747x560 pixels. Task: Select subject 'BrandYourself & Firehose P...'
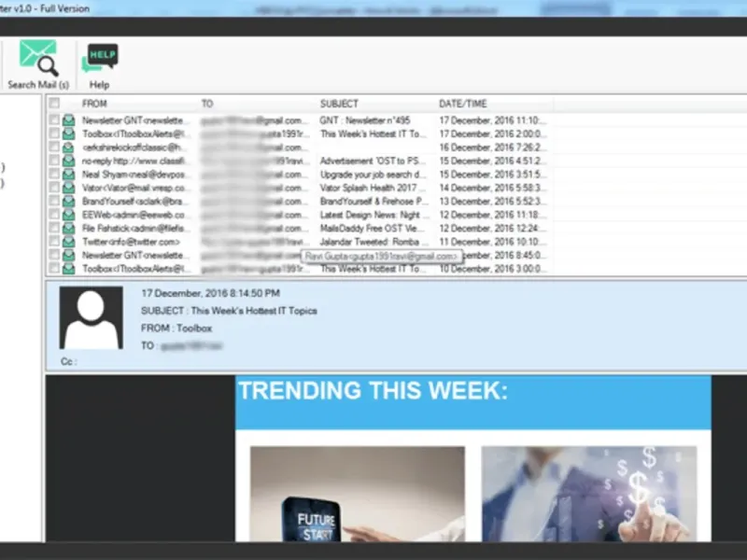374,201
